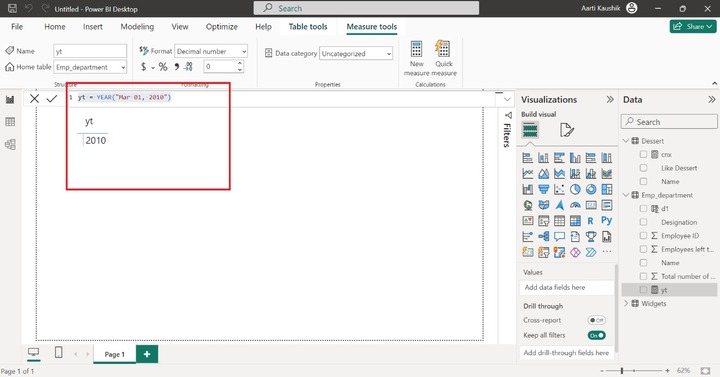720x377 pixels.
Task: Add a new page with the plus button
Action: point(147,354)
